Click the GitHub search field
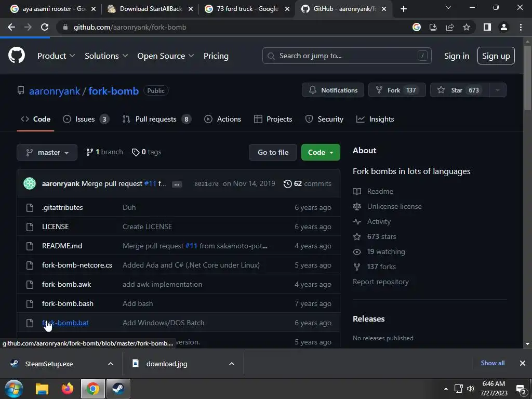 coord(347,56)
